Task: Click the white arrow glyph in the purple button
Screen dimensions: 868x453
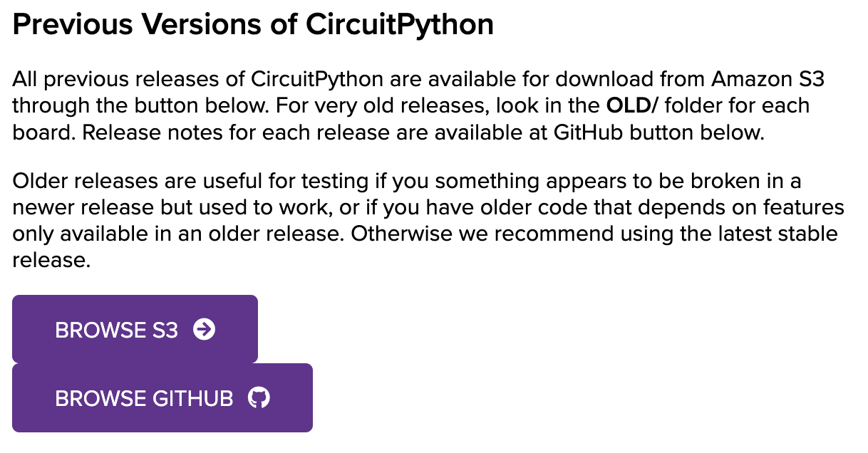Action: click(205, 329)
